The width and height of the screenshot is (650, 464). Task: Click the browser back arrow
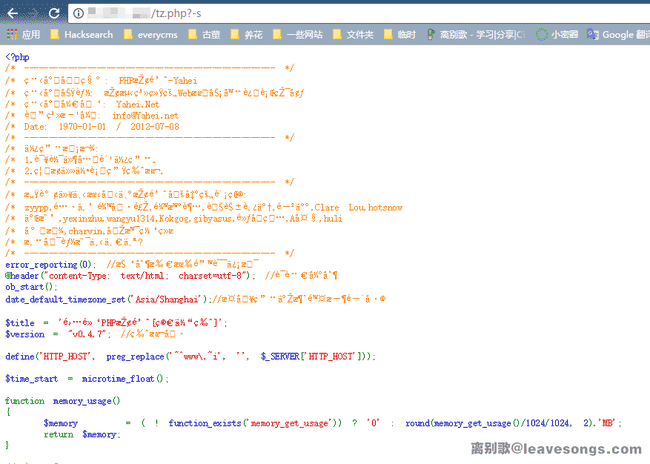[12, 12]
